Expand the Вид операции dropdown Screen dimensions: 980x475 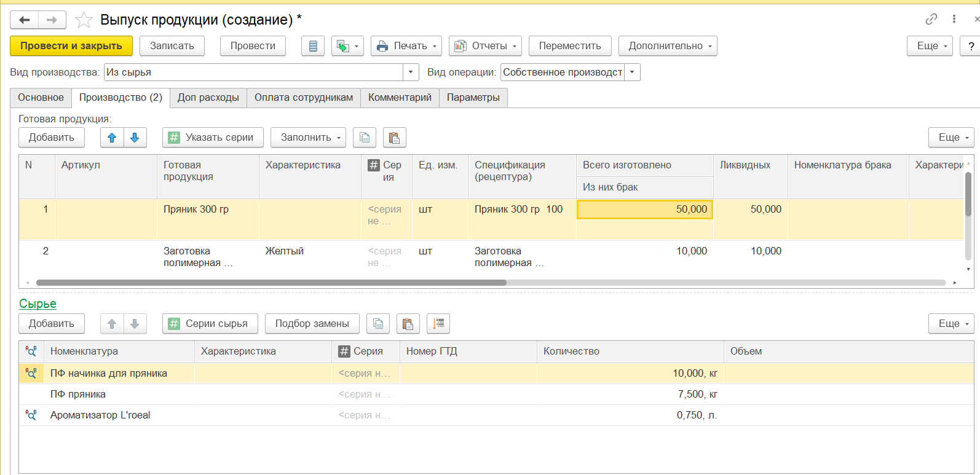[x=632, y=73]
